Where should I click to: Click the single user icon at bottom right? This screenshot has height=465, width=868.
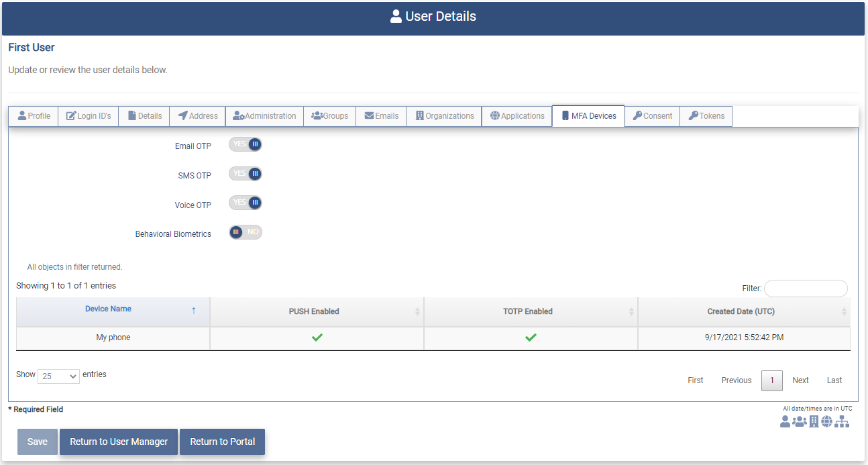tap(785, 421)
